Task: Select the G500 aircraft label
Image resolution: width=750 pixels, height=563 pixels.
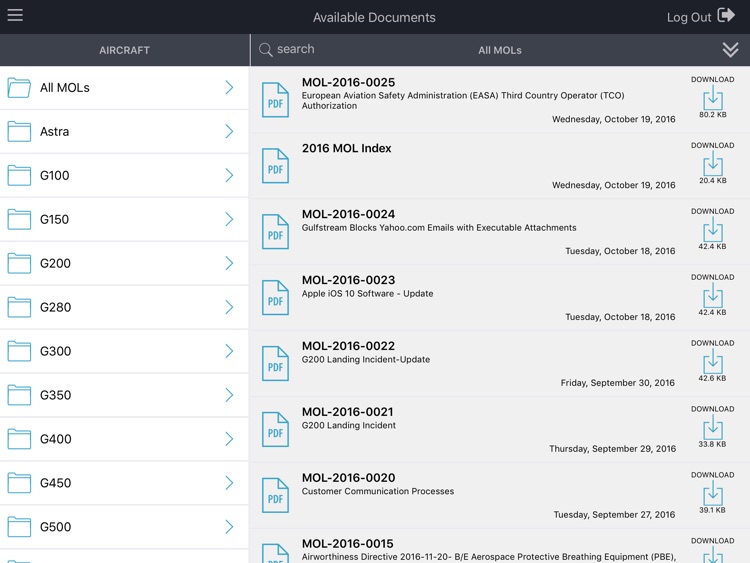Action: click(x=55, y=527)
